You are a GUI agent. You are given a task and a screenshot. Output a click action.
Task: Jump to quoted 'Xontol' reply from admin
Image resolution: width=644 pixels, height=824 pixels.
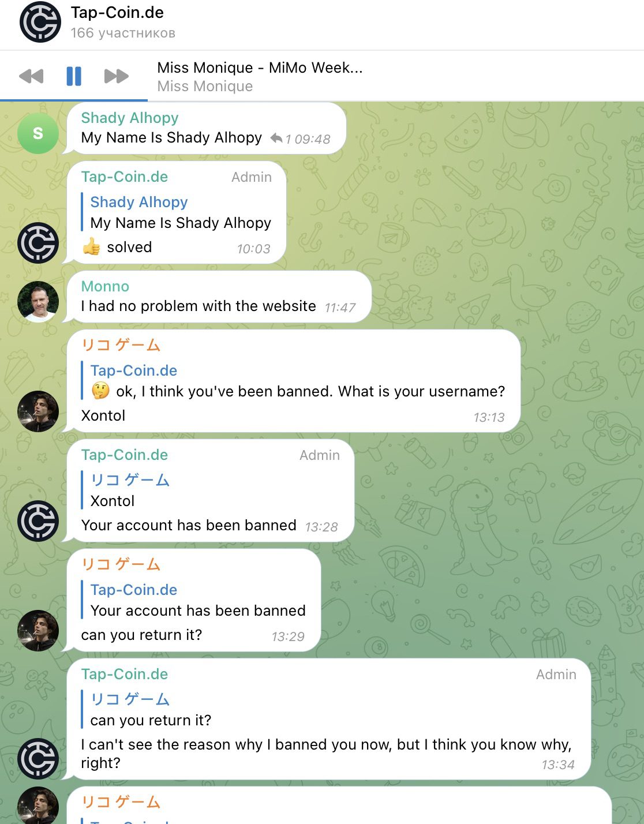[x=126, y=490]
